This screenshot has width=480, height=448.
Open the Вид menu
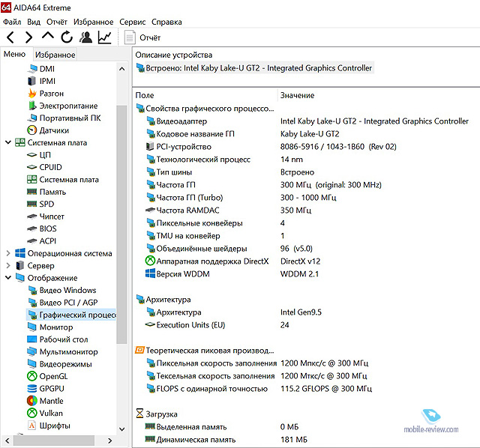[x=34, y=22]
